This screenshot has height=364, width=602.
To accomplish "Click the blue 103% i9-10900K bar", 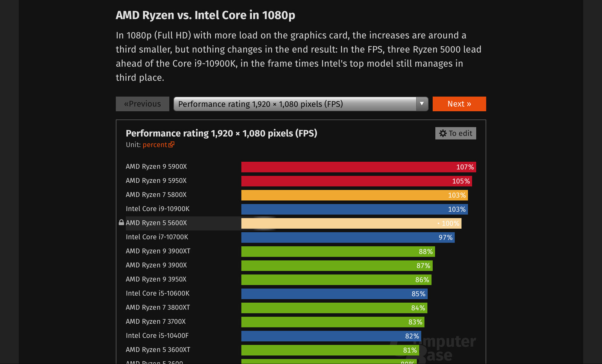I will pyautogui.click(x=354, y=209).
